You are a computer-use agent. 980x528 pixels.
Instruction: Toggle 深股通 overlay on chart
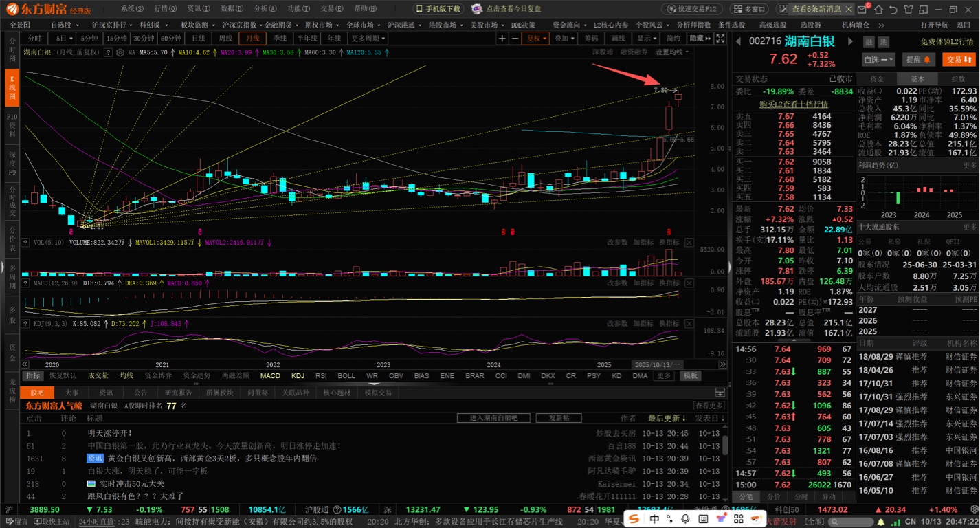pos(603,52)
